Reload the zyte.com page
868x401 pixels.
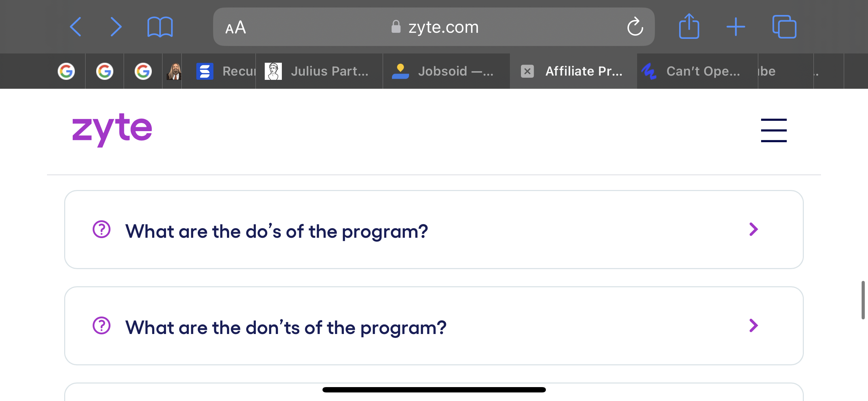coord(635,27)
